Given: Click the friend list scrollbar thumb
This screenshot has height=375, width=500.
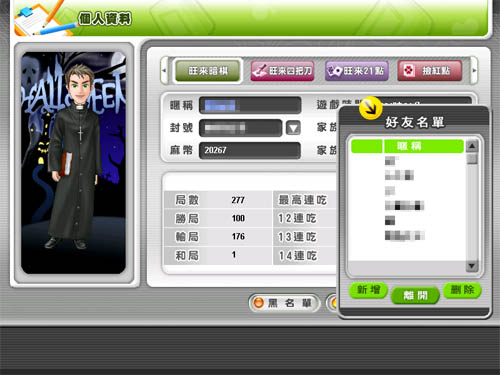Looking at the screenshot, I should click(x=472, y=159).
